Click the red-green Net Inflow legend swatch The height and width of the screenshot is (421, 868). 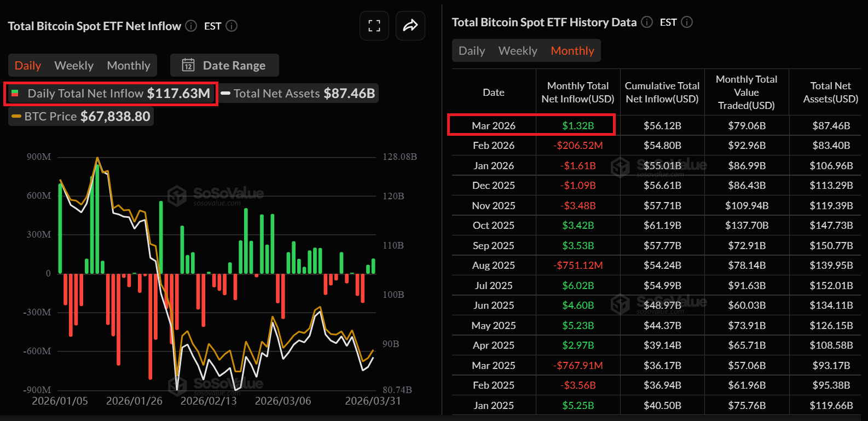click(x=15, y=94)
